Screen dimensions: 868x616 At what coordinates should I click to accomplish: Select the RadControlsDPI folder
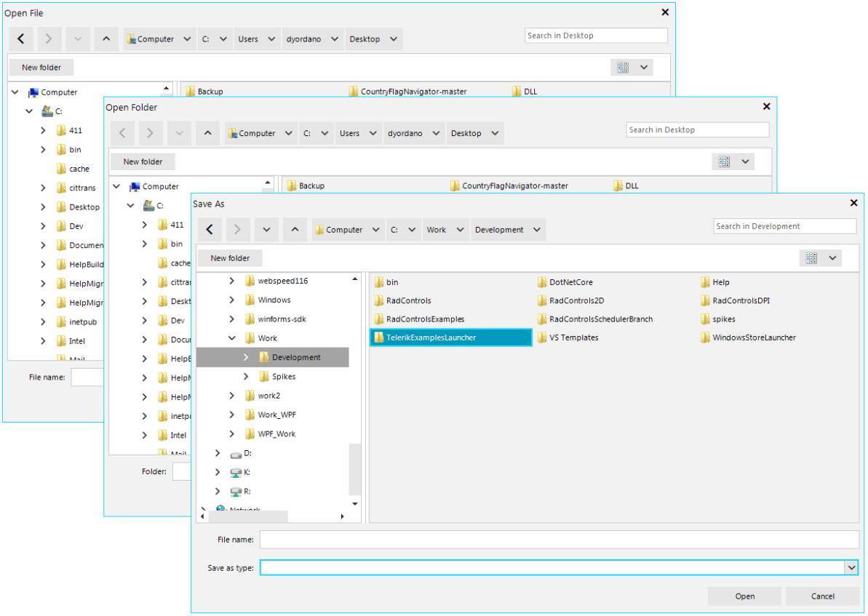tap(741, 300)
